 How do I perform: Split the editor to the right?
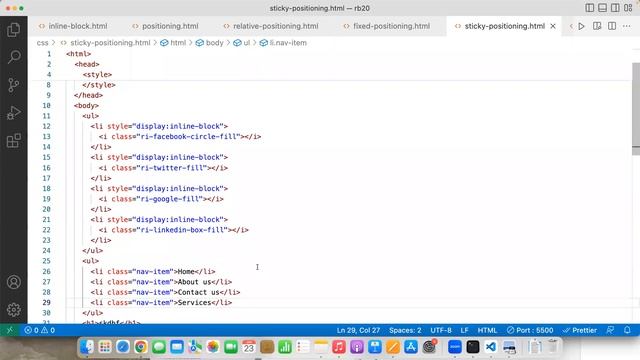pyautogui.click(x=612, y=26)
